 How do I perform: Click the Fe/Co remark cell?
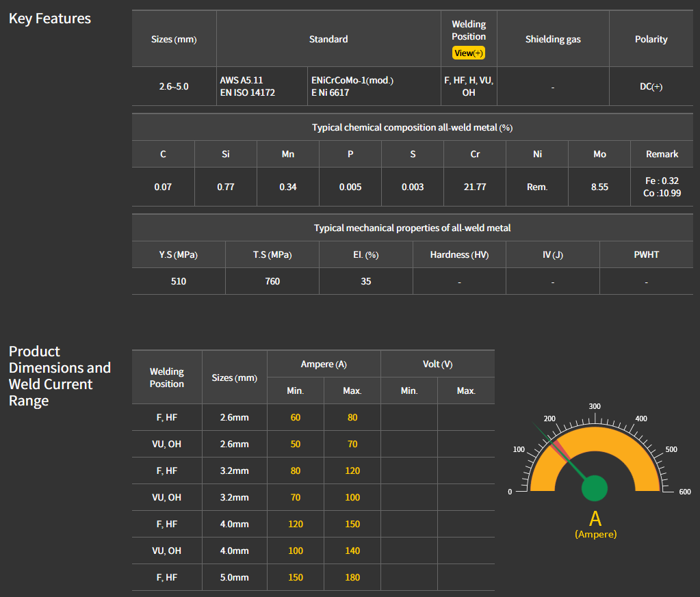[662, 187]
